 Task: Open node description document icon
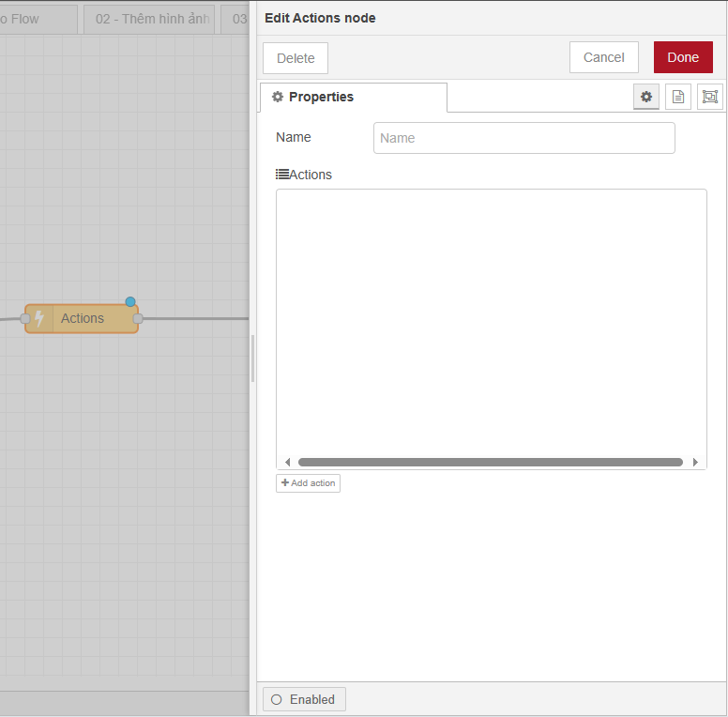678,97
